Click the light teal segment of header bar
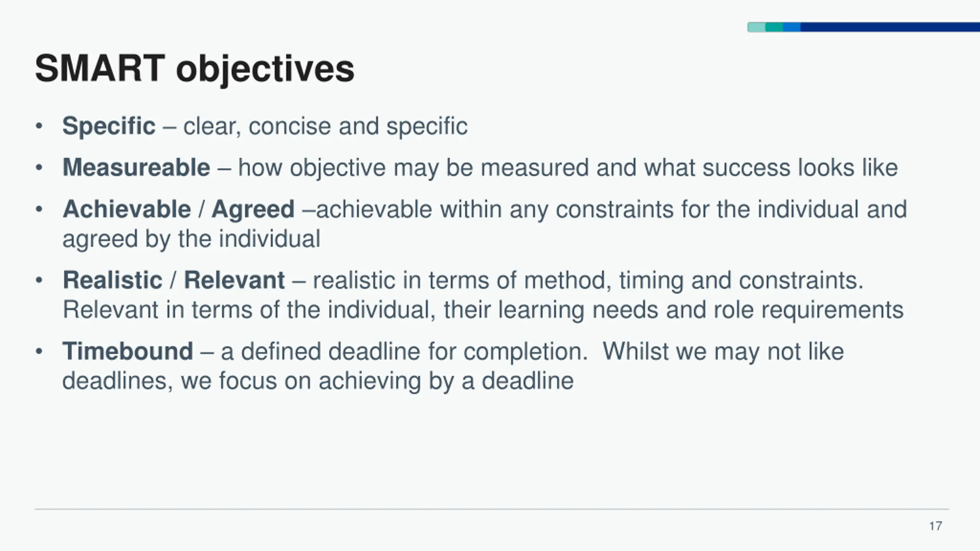Viewport: 980px width, 551px height. [756, 27]
